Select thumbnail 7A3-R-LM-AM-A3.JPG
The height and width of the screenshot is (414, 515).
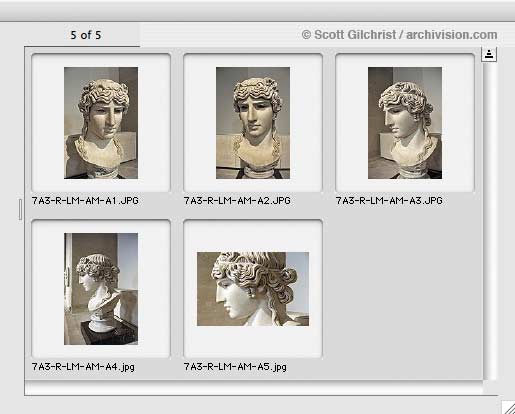[x=405, y=123]
